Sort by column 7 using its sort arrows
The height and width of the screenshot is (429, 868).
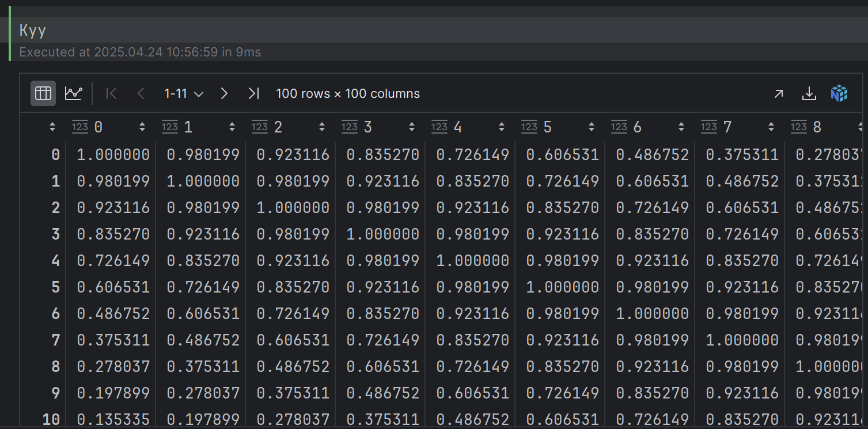(x=771, y=127)
